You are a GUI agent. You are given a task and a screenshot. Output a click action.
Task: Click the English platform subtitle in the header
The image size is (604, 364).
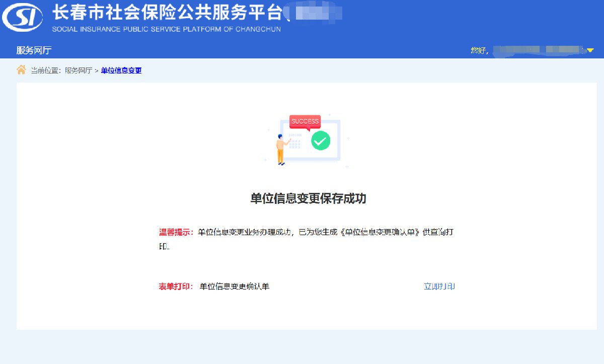[x=166, y=29]
